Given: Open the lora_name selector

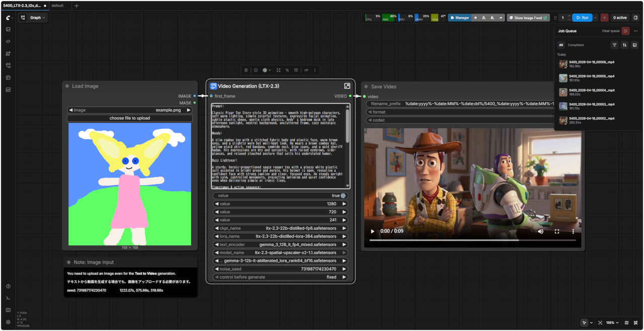Looking at the screenshot, I should coord(280,236).
